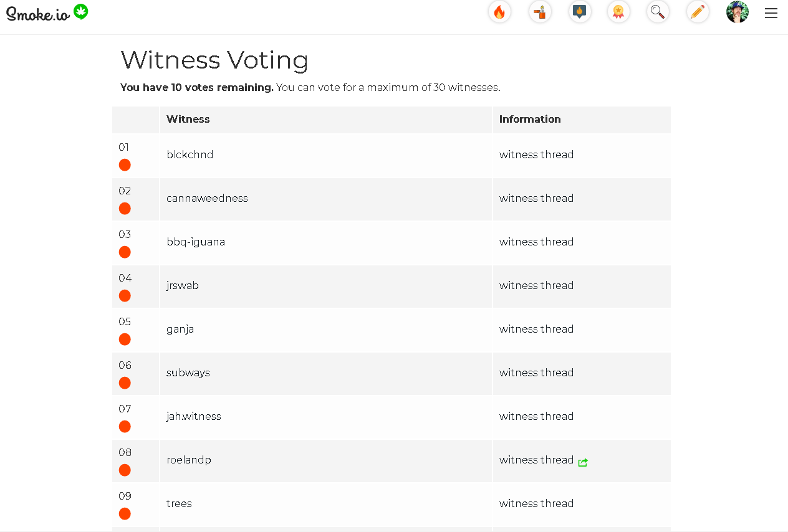Open the user avatar profile picture

pos(738,12)
